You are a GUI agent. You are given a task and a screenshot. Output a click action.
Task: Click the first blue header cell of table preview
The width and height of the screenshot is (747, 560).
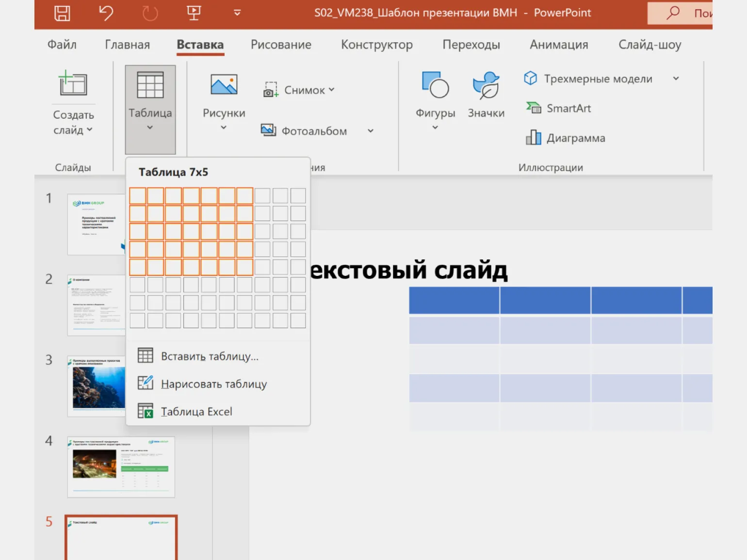click(454, 300)
